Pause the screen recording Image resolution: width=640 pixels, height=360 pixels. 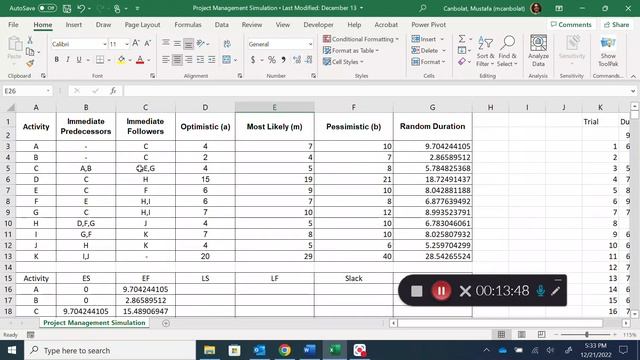point(441,291)
